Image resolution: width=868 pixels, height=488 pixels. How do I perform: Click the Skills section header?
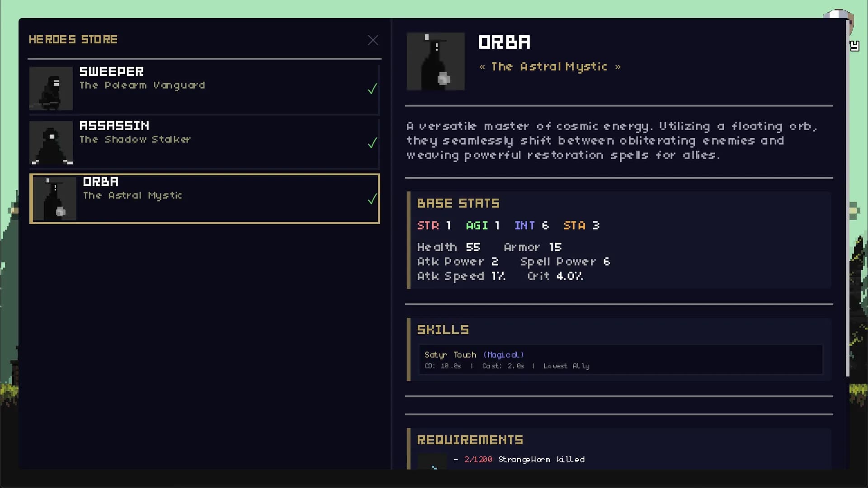pos(443,330)
